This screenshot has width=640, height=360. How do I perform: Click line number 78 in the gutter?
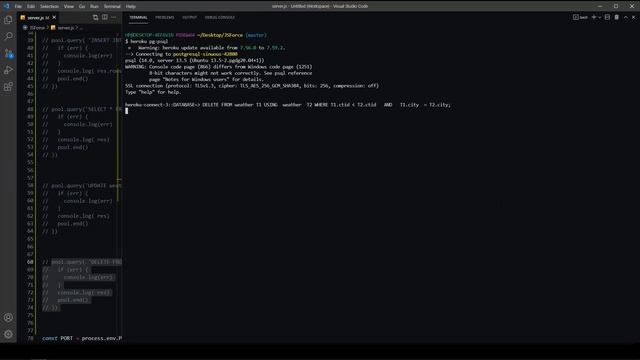pos(30,338)
